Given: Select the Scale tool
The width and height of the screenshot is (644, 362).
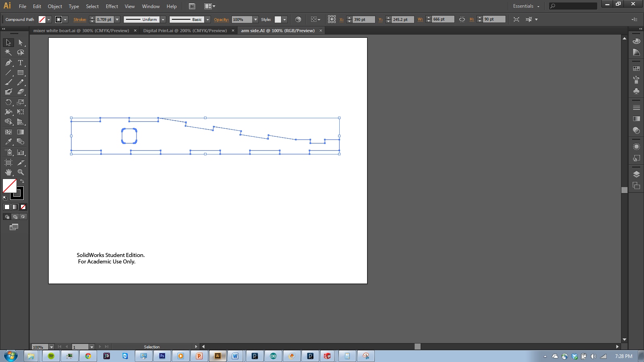Looking at the screenshot, I should 21,102.
